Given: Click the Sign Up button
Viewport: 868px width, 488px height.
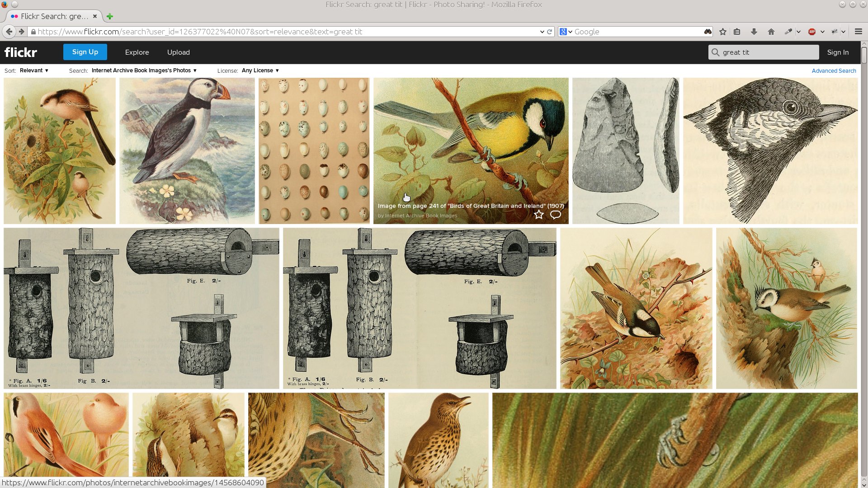Looking at the screenshot, I should pyautogui.click(x=85, y=52).
